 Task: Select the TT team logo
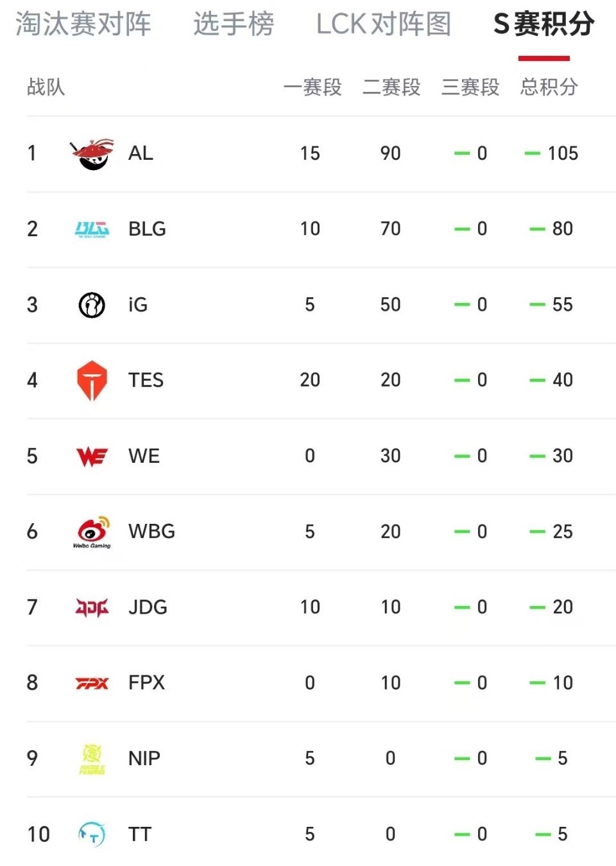click(92, 835)
